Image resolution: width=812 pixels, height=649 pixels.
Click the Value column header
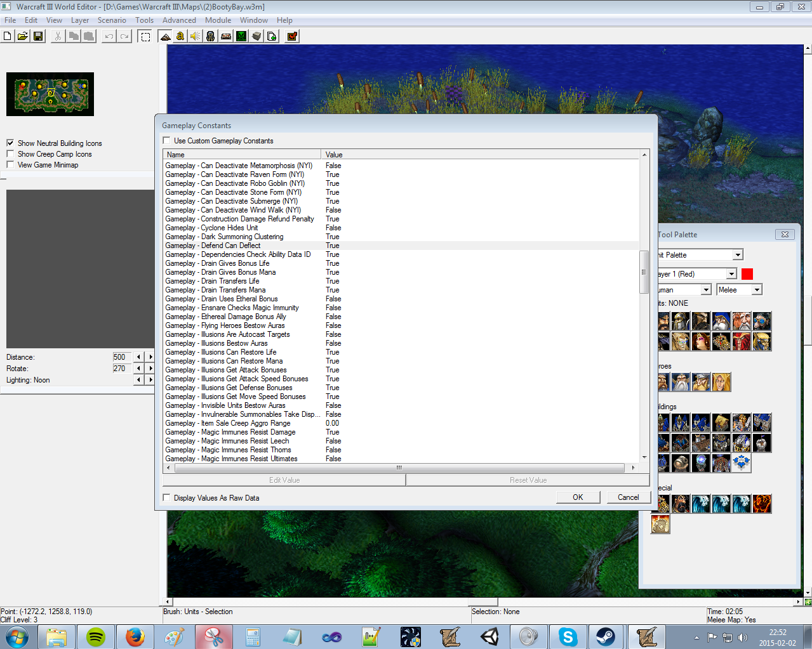coord(481,154)
